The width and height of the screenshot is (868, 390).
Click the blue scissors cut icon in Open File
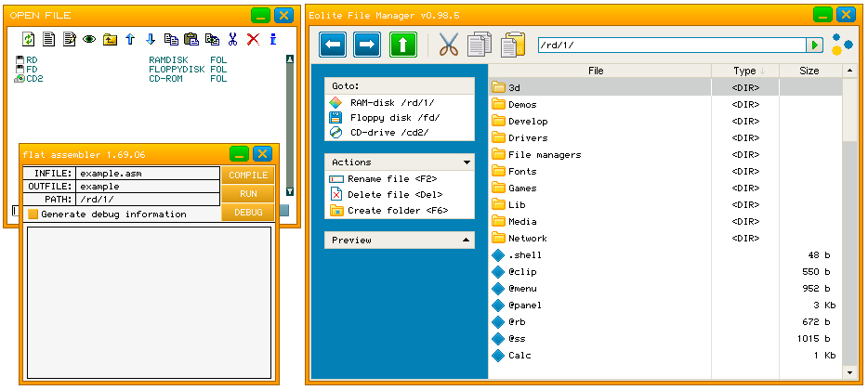tap(232, 39)
